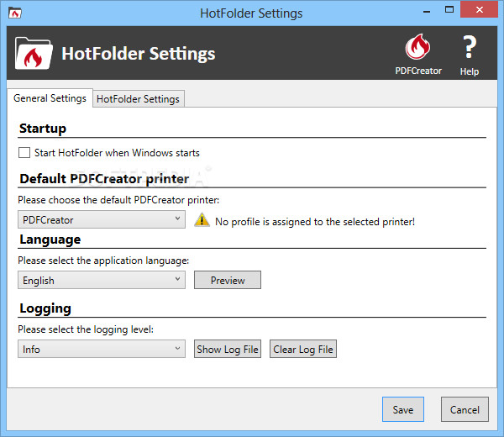This screenshot has width=504, height=437.
Task: Expand the Info logging level dropdown
Action: pos(102,349)
